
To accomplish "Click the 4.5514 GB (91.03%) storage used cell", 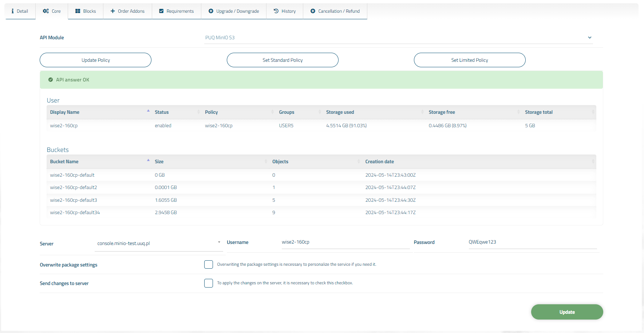I will [x=346, y=125].
